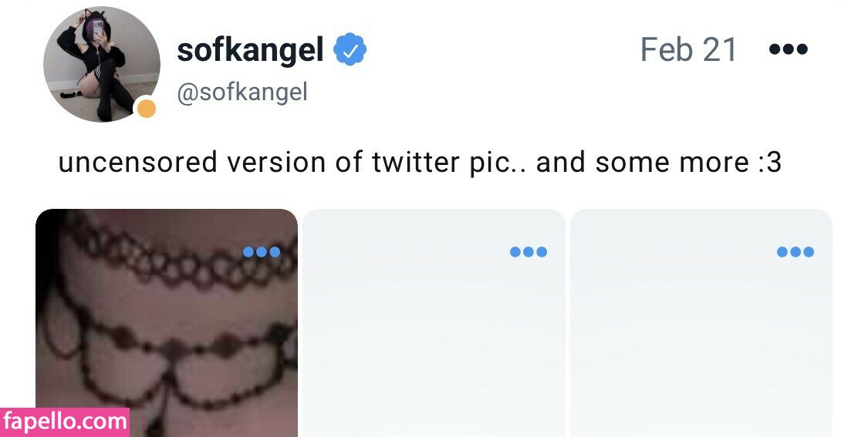Click the blue verified badge
The image size is (868, 437).
350,50
